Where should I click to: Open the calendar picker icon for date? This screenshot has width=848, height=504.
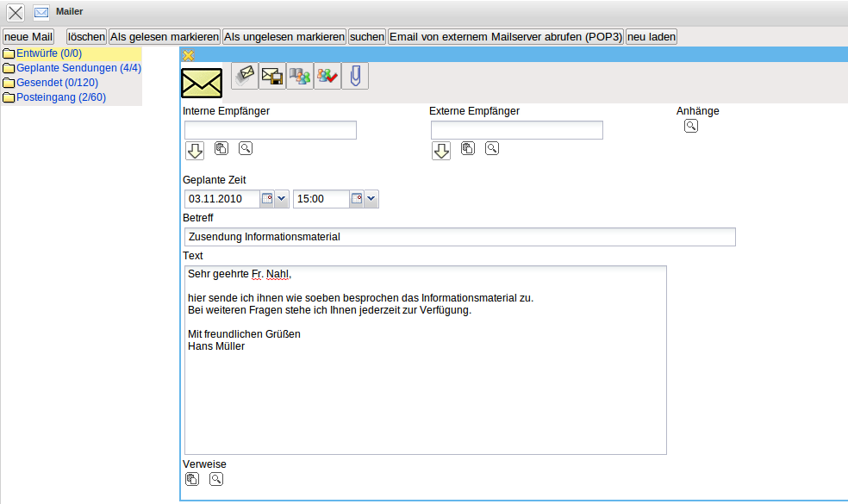[267, 198]
